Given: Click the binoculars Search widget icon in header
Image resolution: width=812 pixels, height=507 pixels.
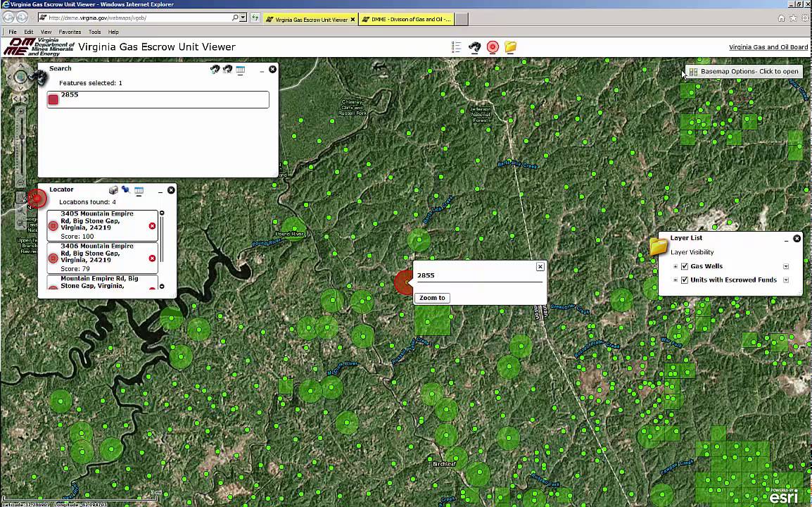Looking at the screenshot, I should (x=474, y=47).
